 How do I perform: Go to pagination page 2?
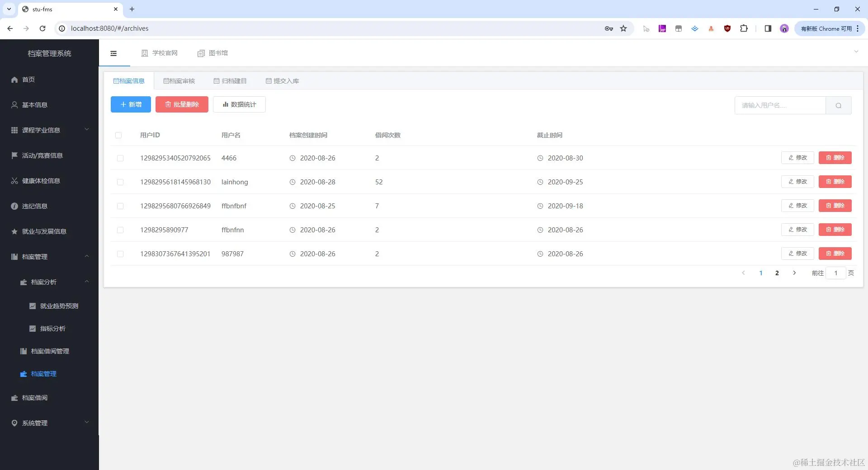coord(777,273)
